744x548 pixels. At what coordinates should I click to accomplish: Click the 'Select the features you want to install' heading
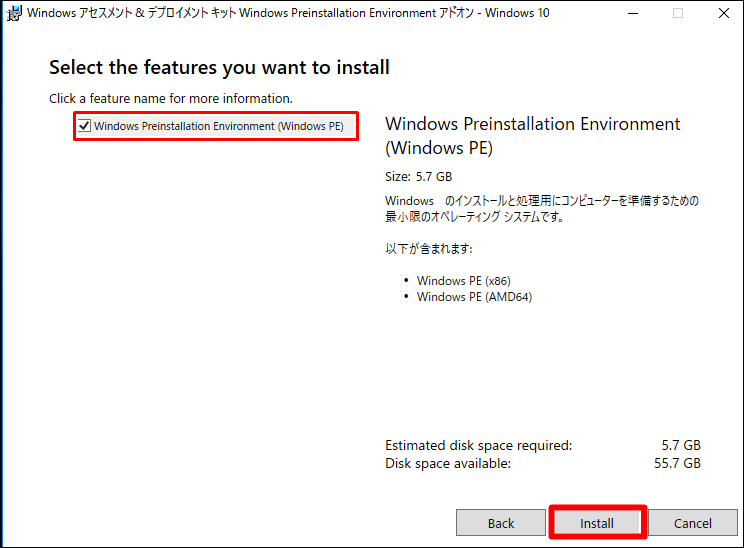coord(219,67)
